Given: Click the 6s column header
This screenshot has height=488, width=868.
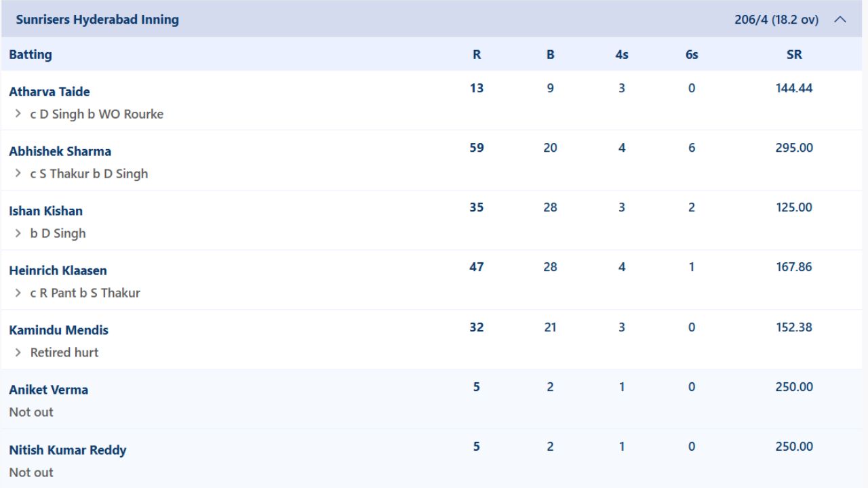Looking at the screenshot, I should coord(692,55).
